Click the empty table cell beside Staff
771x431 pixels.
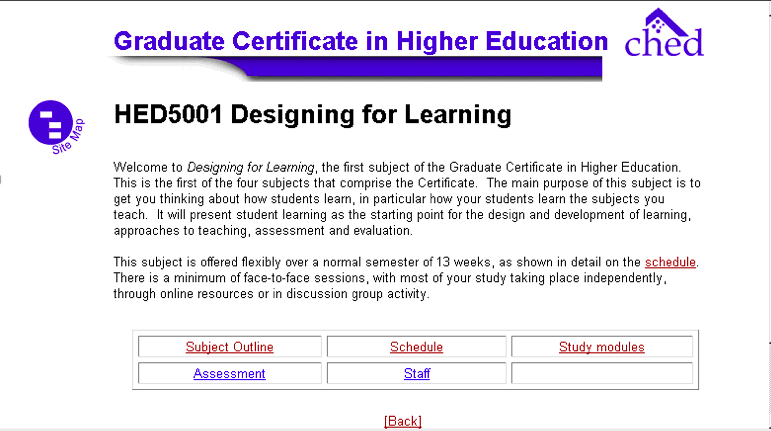coord(602,374)
